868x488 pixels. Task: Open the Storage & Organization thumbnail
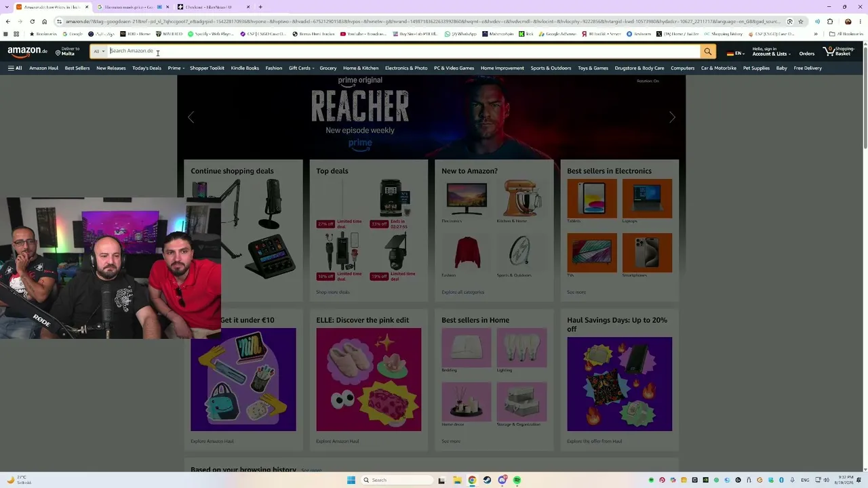pos(521,402)
